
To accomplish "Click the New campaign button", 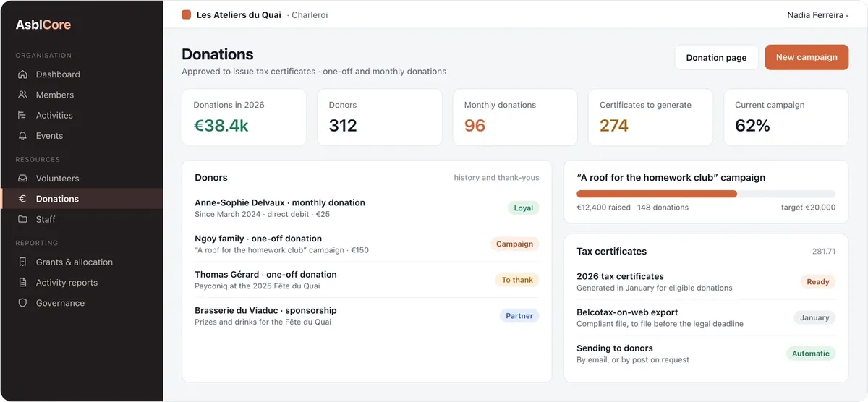I will coord(807,58).
